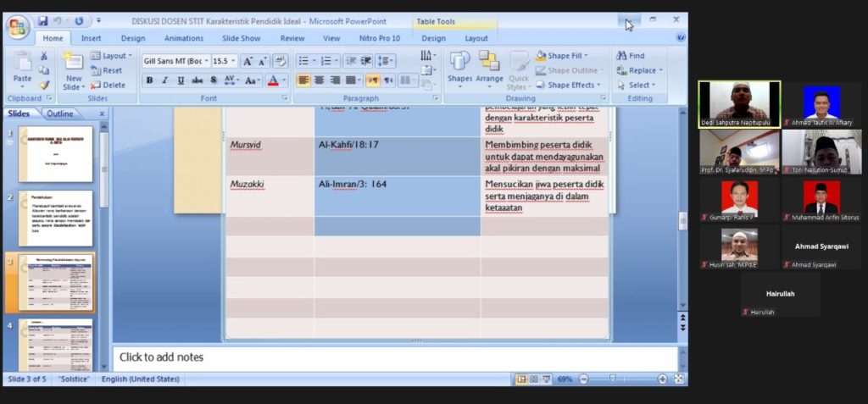This screenshot has width=868, height=404.
Task: Open the Line Spacing dropdown
Action: [x=386, y=61]
